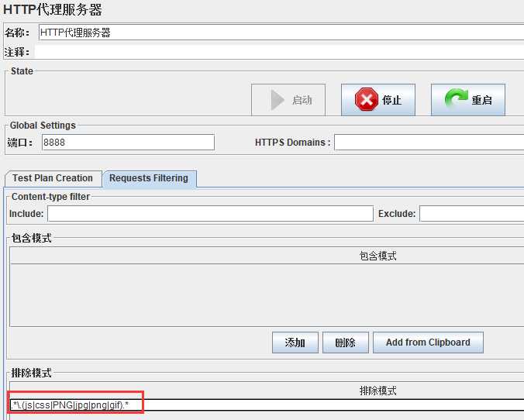
Task: Click the red stop icon
Action: coord(367,99)
